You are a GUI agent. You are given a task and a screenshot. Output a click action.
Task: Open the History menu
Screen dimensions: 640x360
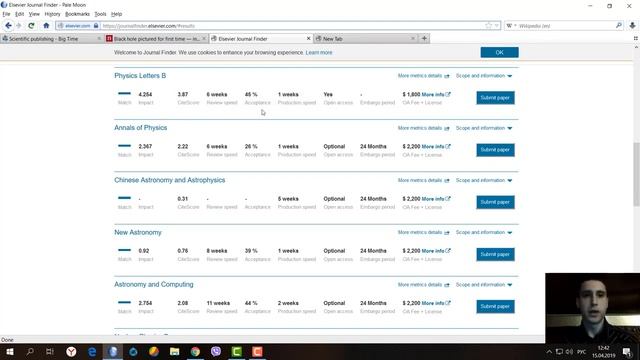coord(52,14)
